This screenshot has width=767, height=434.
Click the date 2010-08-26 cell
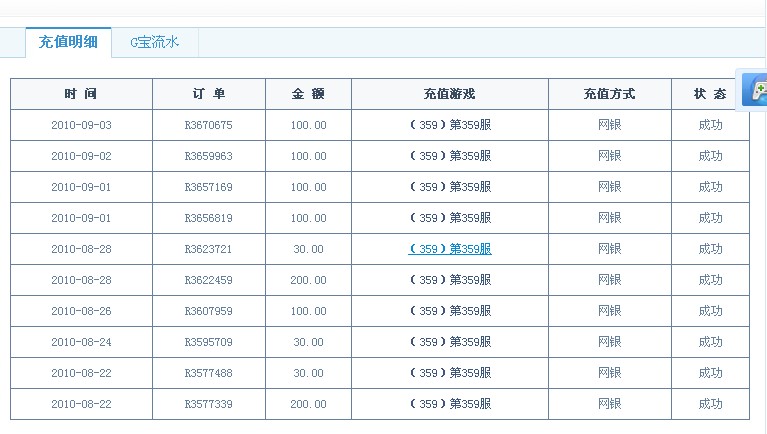pos(81,311)
